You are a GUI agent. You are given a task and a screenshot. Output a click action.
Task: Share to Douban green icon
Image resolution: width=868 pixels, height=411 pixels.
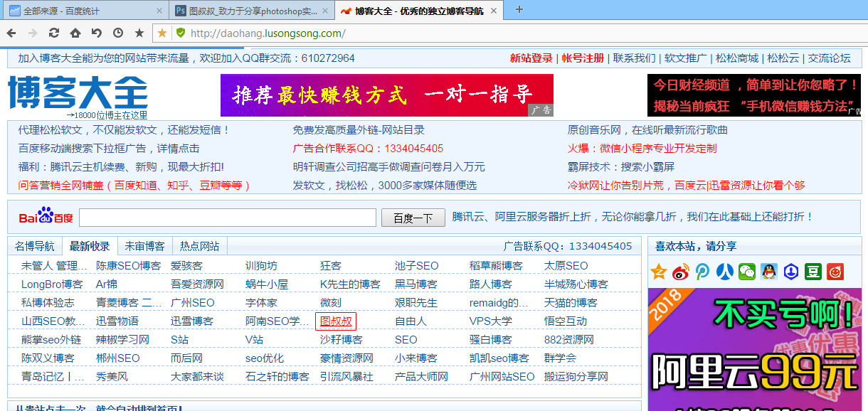[813, 271]
